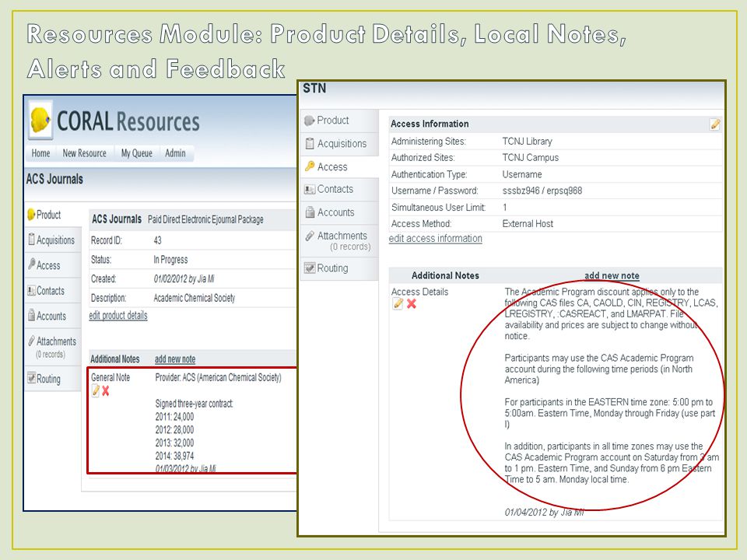747x560 pixels.
Task: Select Attachments tab in ACS Journals window
Action: pyautogui.click(x=53, y=347)
